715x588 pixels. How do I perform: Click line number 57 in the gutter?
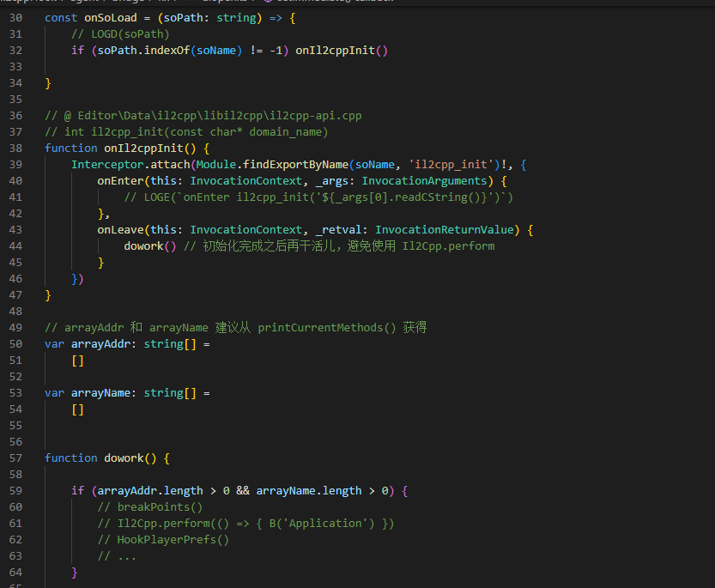tap(16, 458)
